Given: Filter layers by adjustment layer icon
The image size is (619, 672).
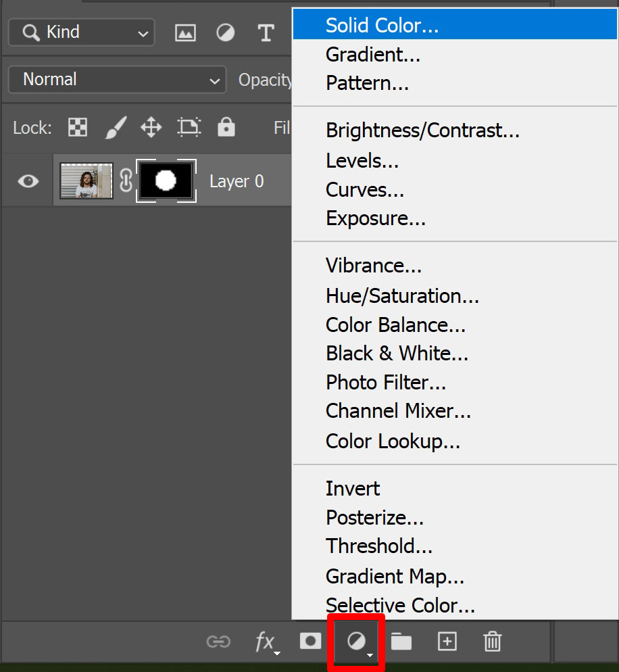Looking at the screenshot, I should pyautogui.click(x=225, y=32).
